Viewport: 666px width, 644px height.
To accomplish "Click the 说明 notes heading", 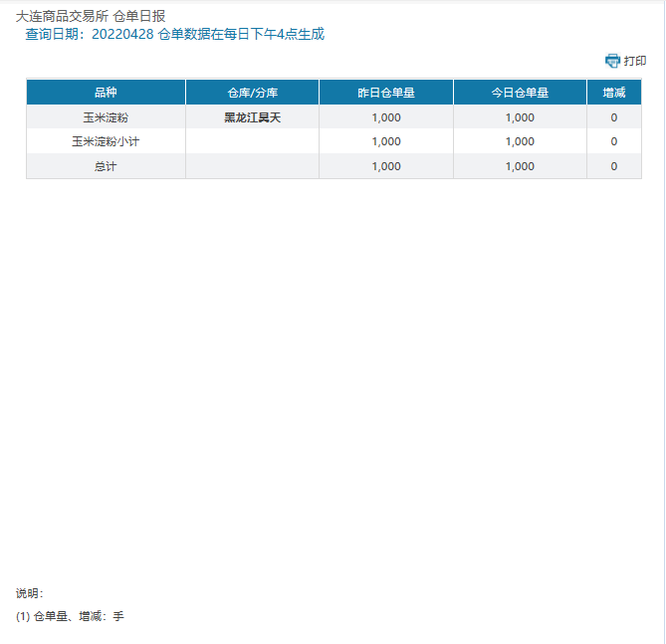I will pyautogui.click(x=30, y=593).
